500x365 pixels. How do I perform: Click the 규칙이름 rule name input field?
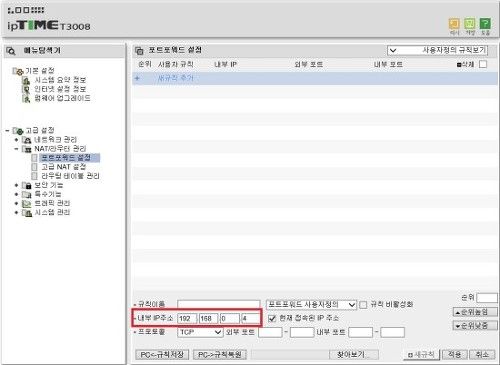(x=219, y=305)
